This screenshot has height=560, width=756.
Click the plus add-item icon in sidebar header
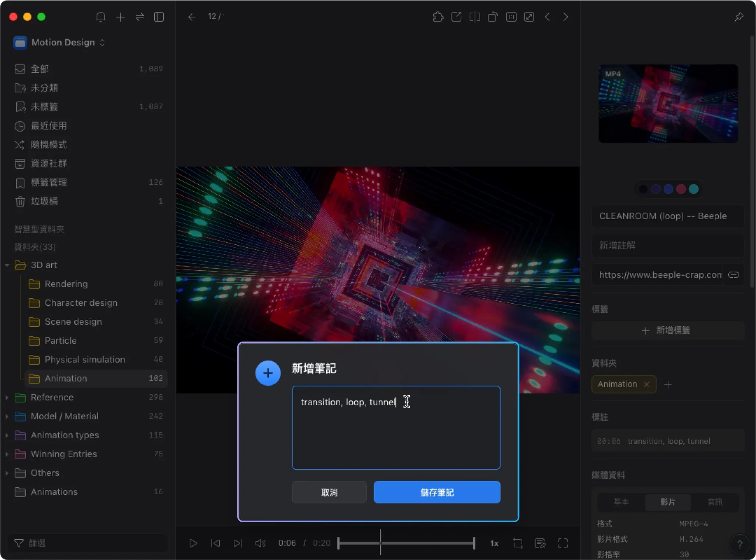point(120,17)
